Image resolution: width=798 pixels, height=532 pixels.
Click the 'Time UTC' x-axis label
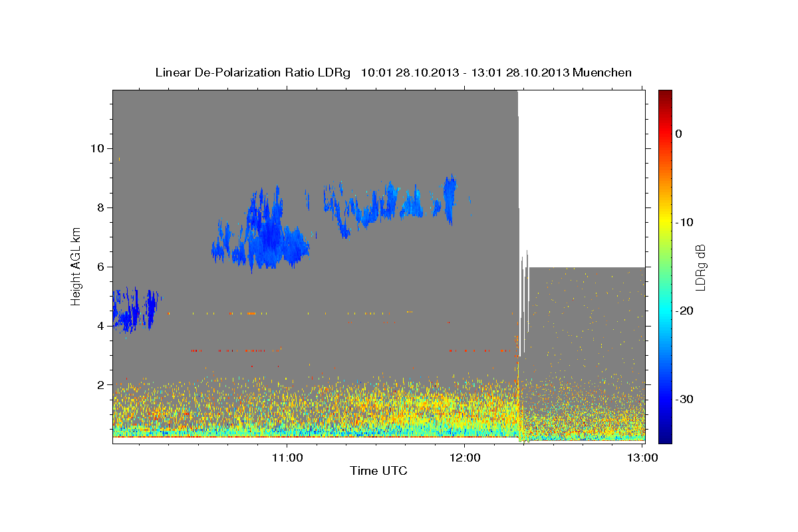pyautogui.click(x=378, y=471)
